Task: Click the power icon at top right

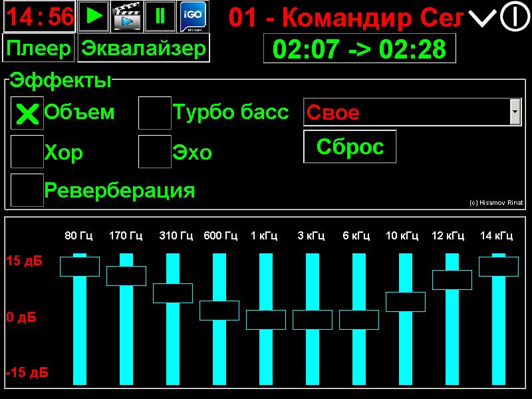Action: pos(515,16)
